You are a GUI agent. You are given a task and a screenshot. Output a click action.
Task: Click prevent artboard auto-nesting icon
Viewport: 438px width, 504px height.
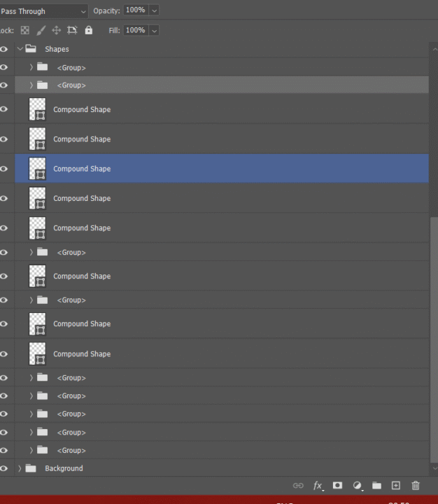72,30
